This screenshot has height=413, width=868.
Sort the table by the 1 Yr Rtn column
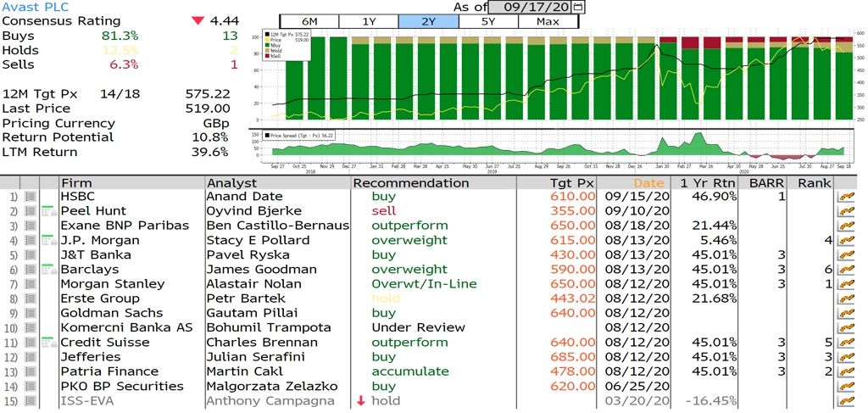pos(704,182)
